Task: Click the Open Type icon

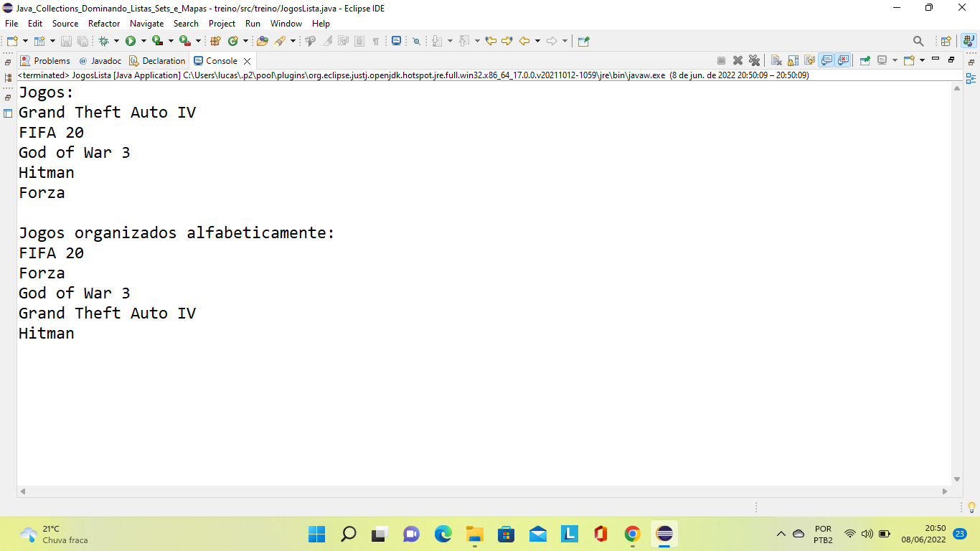Action: point(263,41)
